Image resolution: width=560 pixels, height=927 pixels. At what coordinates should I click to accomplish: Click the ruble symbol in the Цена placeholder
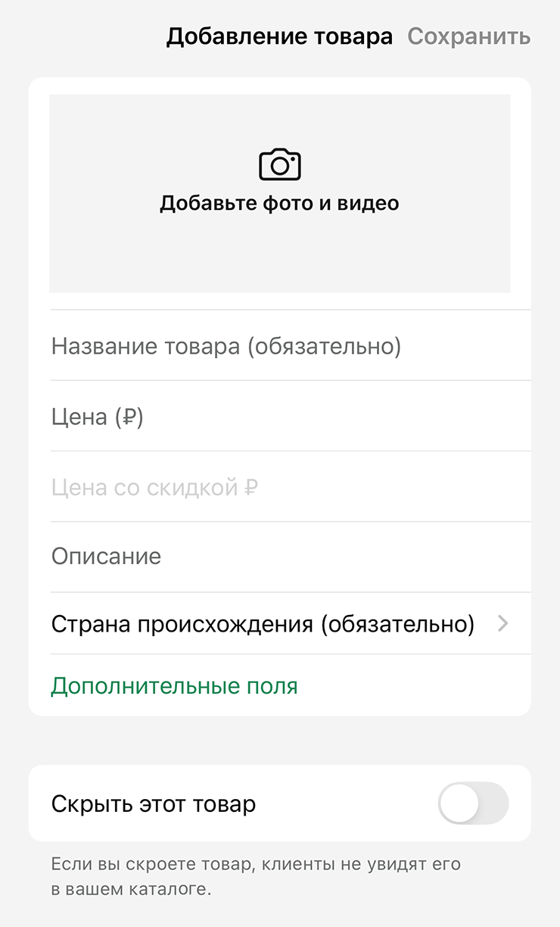click(x=129, y=417)
